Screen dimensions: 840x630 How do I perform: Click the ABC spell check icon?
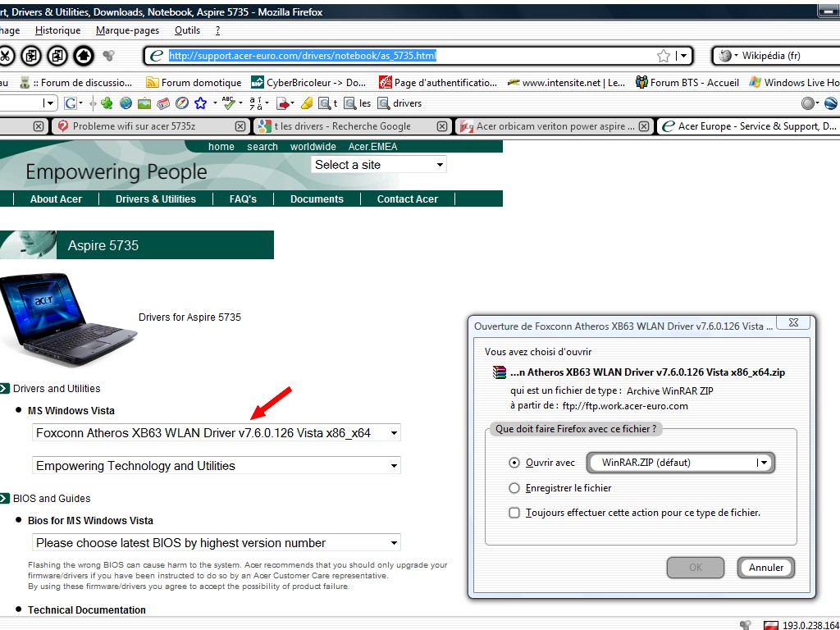(x=229, y=103)
